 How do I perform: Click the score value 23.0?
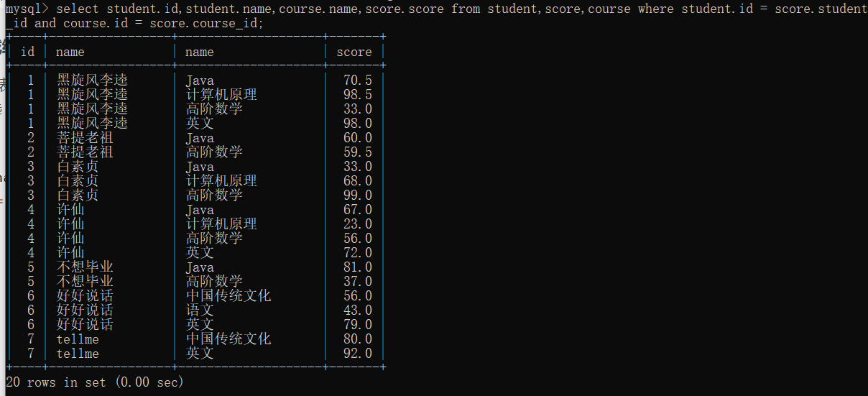[357, 224]
